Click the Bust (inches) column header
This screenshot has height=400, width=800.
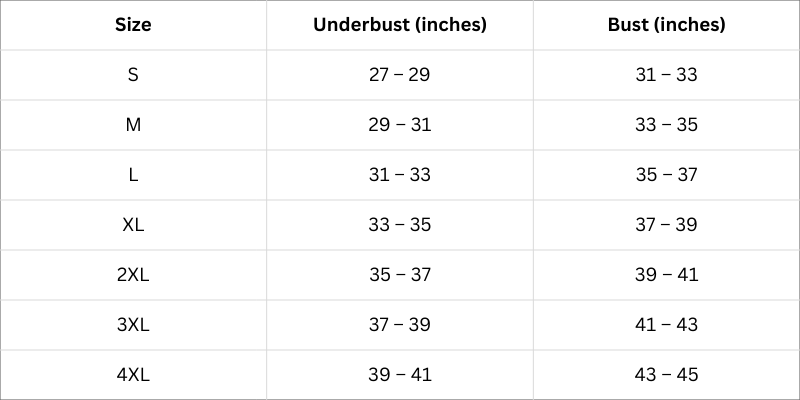tap(666, 25)
